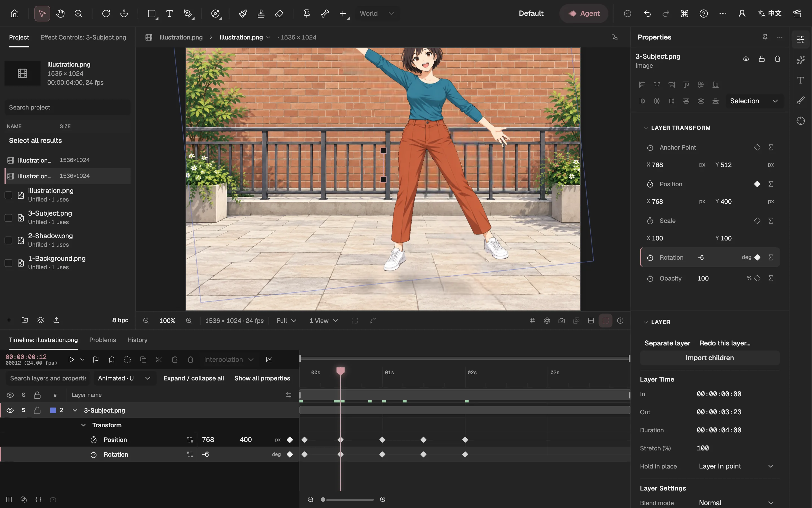Open the 1 View dropdown
This screenshot has width=812, height=508.
point(323,321)
